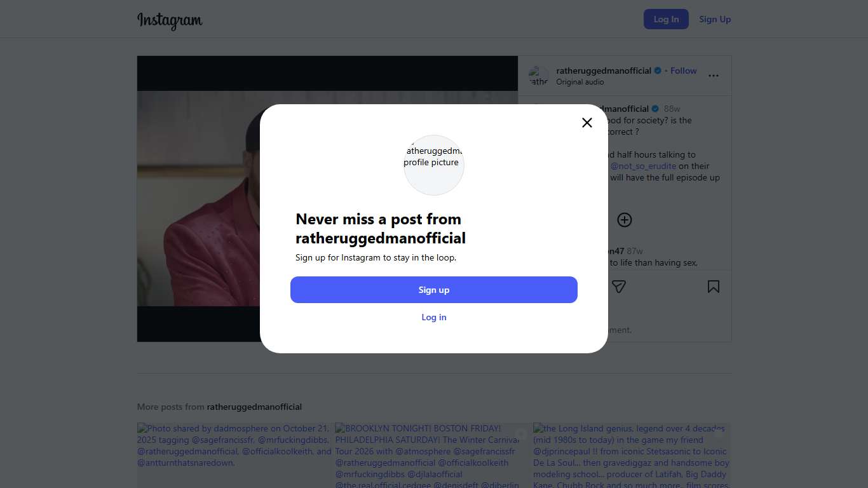Load more comments with the plus circle
Screen dimensions: 868x488
[x=625, y=220]
